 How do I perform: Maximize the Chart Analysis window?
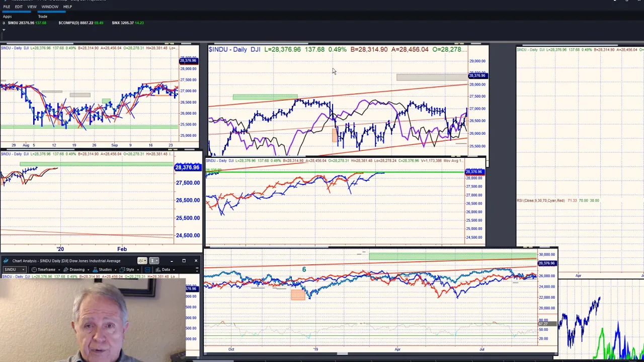[x=184, y=260]
